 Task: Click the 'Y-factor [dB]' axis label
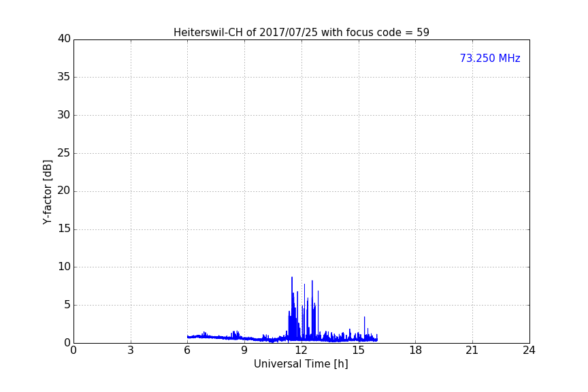tap(47, 193)
